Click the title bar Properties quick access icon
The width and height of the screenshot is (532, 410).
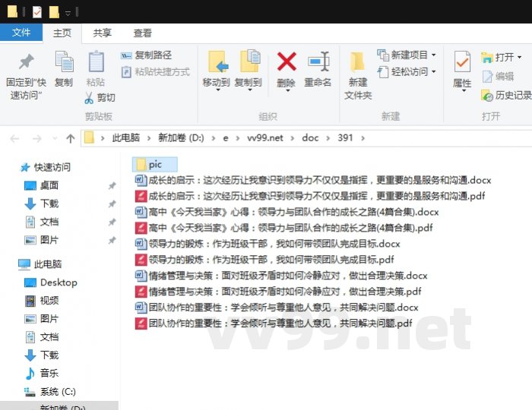point(37,13)
